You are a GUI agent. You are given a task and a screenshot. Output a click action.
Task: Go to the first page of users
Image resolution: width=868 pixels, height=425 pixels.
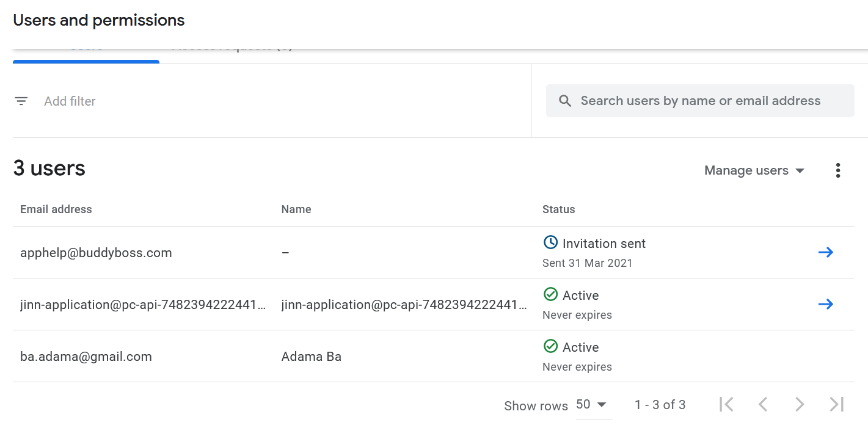pos(726,404)
